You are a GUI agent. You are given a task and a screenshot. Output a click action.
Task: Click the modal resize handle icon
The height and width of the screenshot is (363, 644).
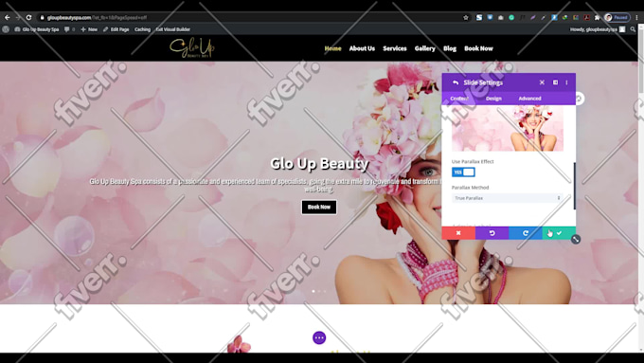[x=576, y=239]
